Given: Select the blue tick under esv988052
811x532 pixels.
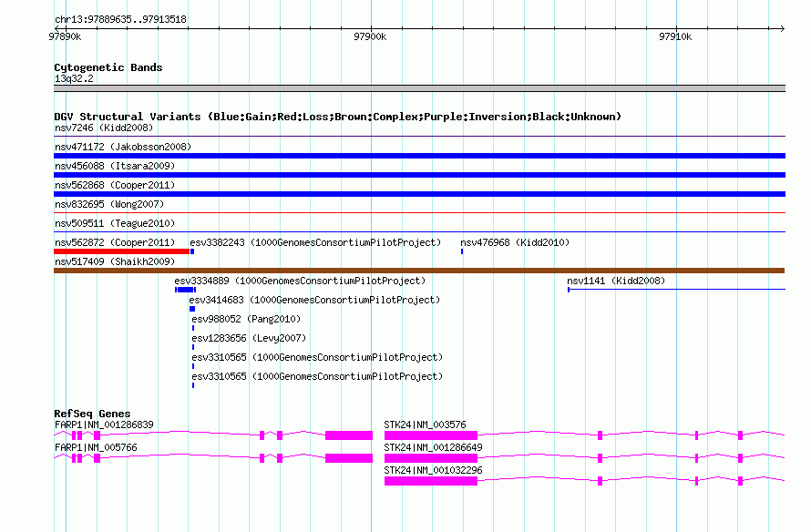Looking at the screenshot, I should point(193,328).
